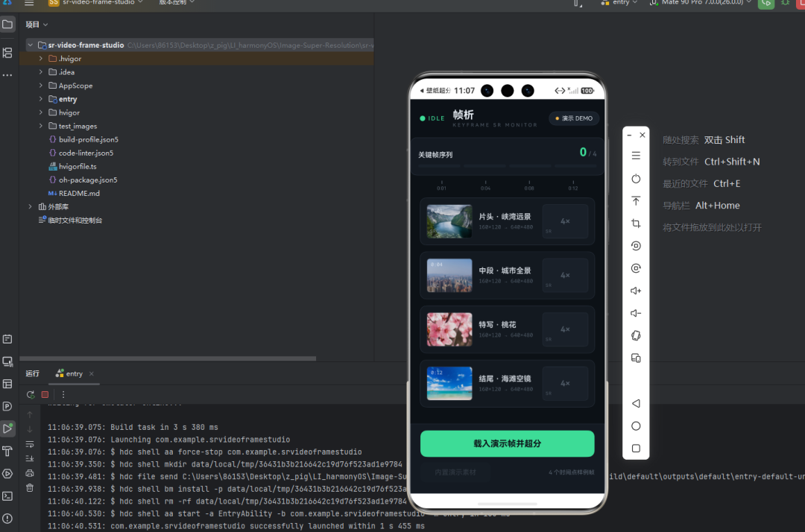Expand the AppScope folder
The image size is (805, 532).
click(41, 86)
